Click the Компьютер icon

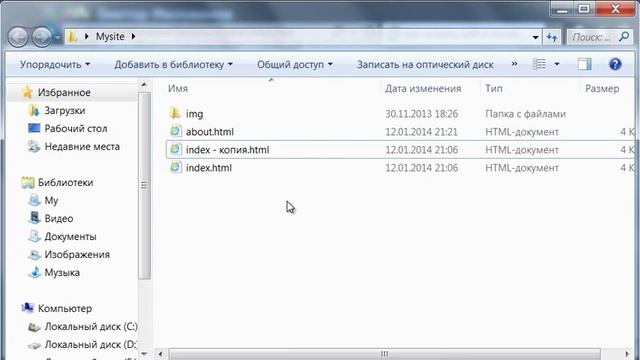pyautogui.click(x=28, y=308)
